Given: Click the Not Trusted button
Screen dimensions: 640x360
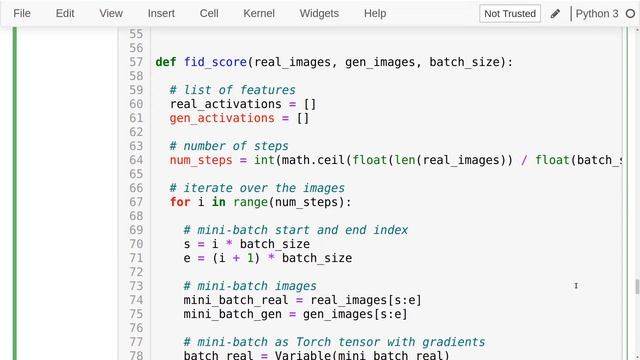Looking at the screenshot, I should pyautogui.click(x=510, y=13).
